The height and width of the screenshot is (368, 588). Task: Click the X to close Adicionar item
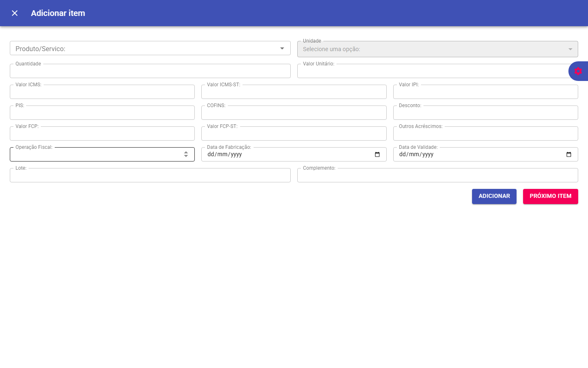pyautogui.click(x=14, y=13)
